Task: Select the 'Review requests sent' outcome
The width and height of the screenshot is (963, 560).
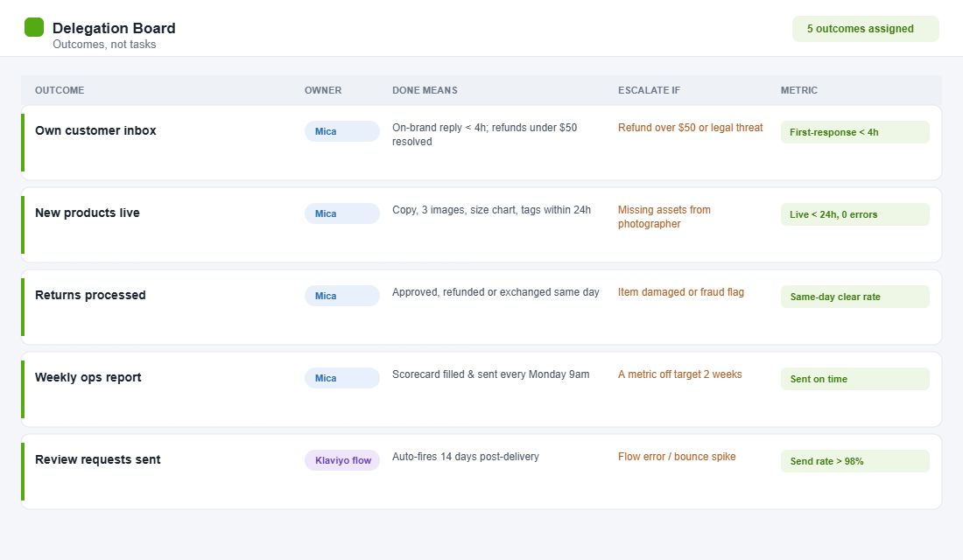Action: click(98, 460)
